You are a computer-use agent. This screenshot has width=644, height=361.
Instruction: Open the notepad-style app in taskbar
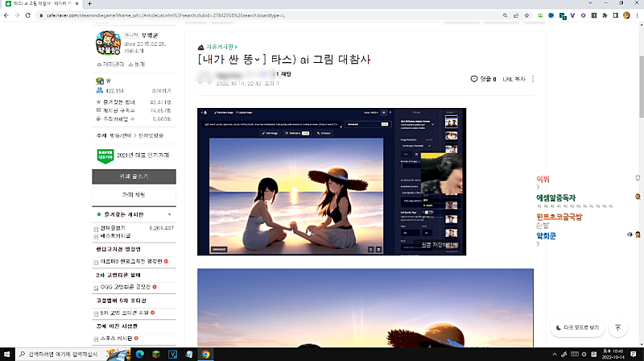(189, 354)
